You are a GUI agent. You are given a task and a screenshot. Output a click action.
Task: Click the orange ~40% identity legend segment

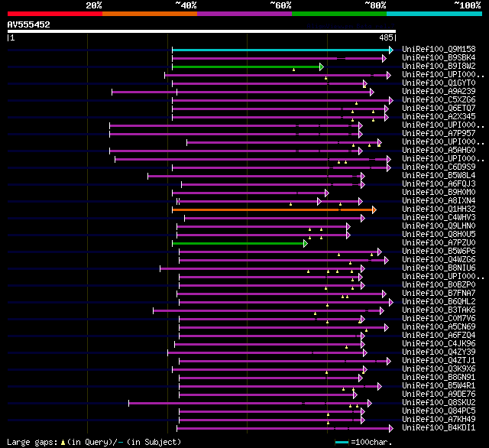click(150, 14)
